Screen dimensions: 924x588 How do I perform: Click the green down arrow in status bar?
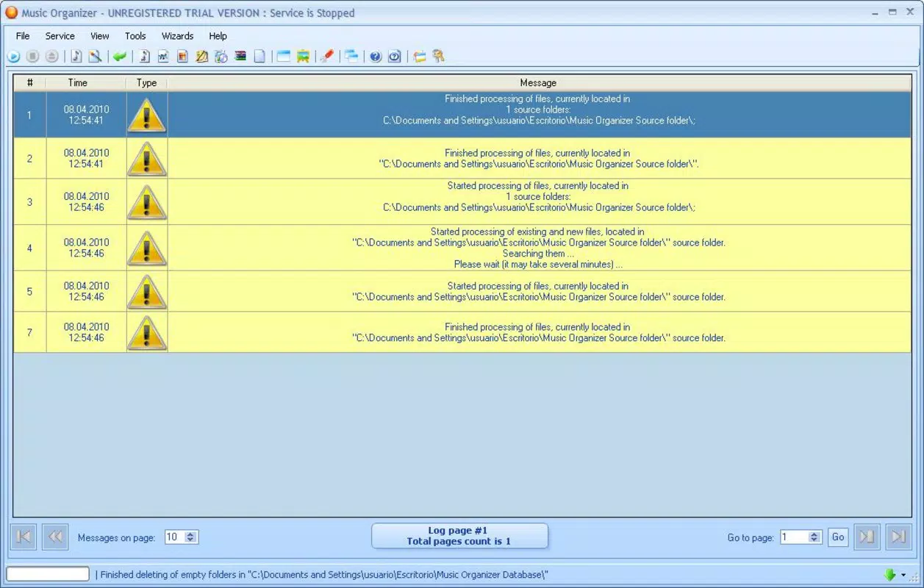click(890, 575)
